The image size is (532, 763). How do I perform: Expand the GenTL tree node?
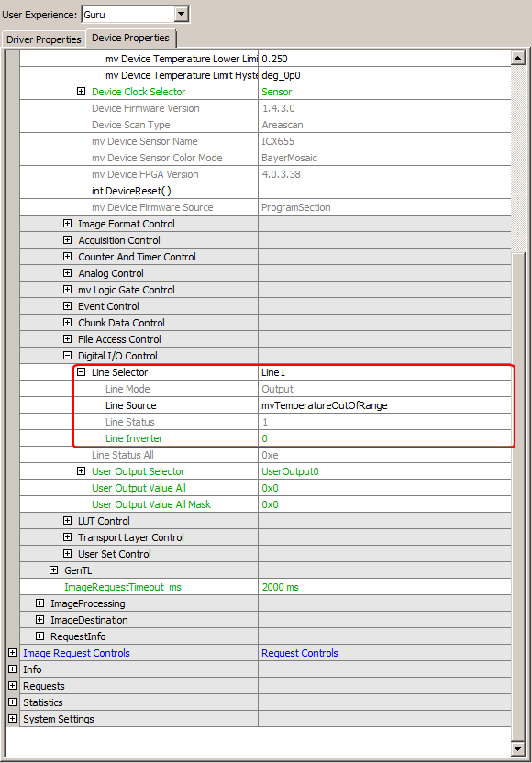[54, 570]
